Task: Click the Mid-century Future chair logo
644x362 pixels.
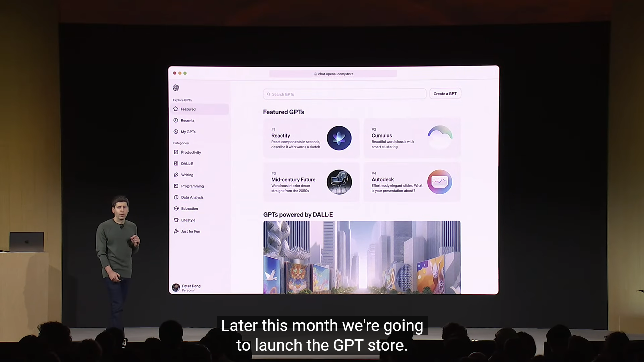Action: click(x=339, y=182)
